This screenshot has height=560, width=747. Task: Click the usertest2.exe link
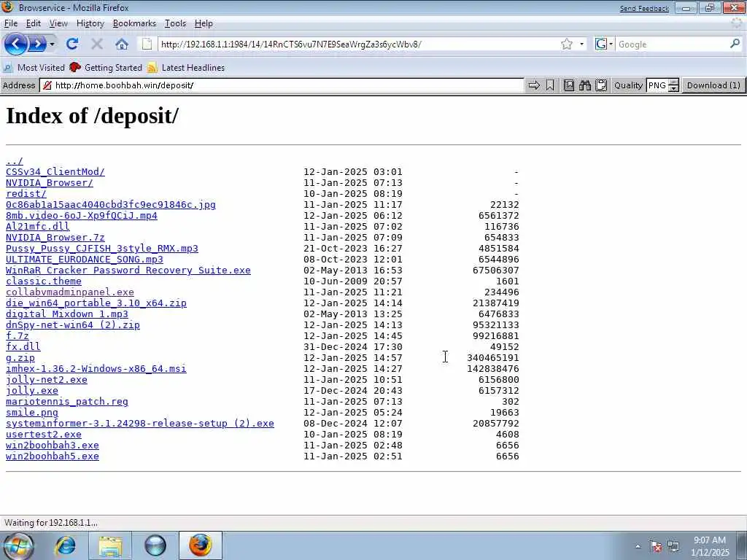coord(43,435)
